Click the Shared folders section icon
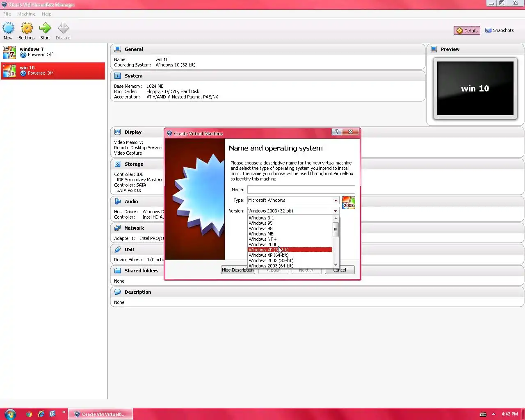Screen dimensions: 525x420 [118, 271]
